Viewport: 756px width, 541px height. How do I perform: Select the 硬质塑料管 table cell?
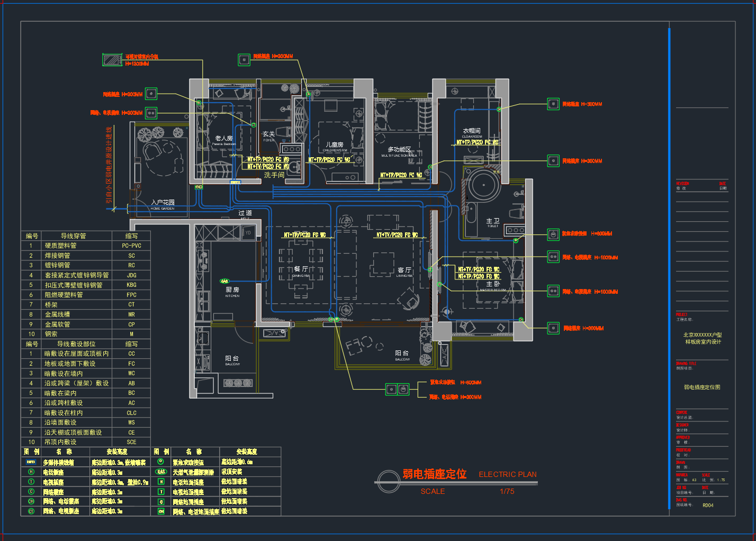[x=76, y=246]
